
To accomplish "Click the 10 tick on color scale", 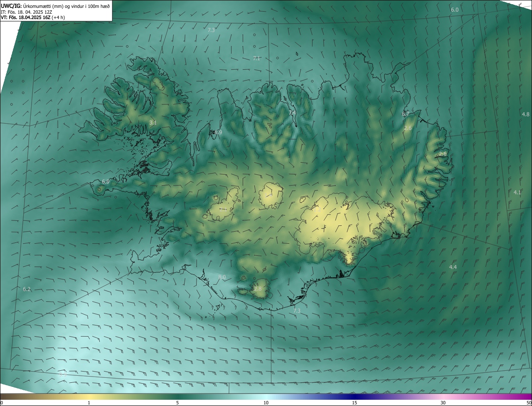I will tap(266, 403).
